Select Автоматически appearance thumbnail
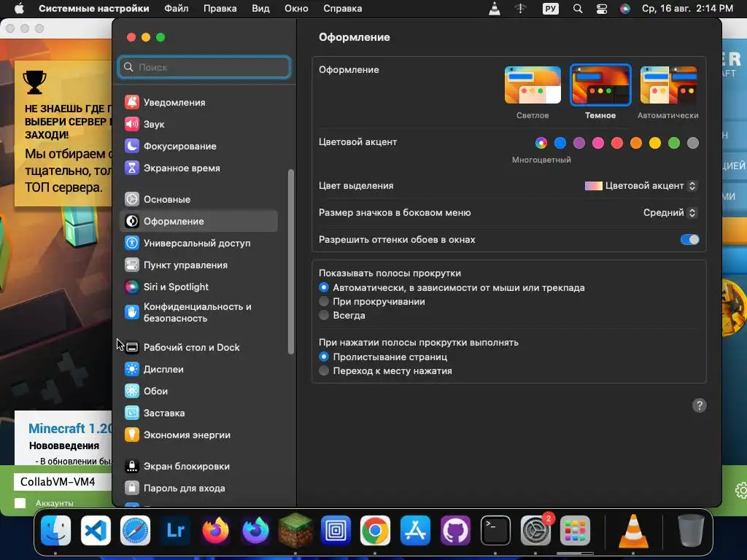747x560 pixels. tap(668, 85)
